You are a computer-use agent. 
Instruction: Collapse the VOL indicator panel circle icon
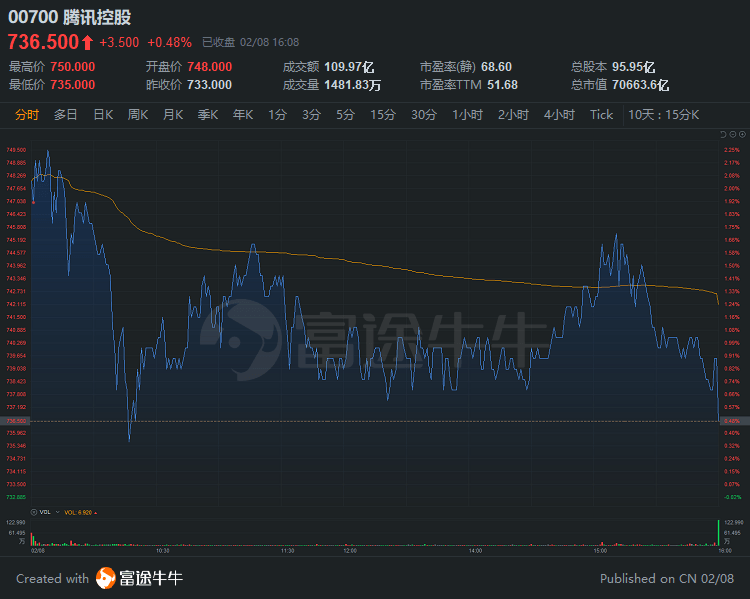pyautogui.click(x=34, y=512)
